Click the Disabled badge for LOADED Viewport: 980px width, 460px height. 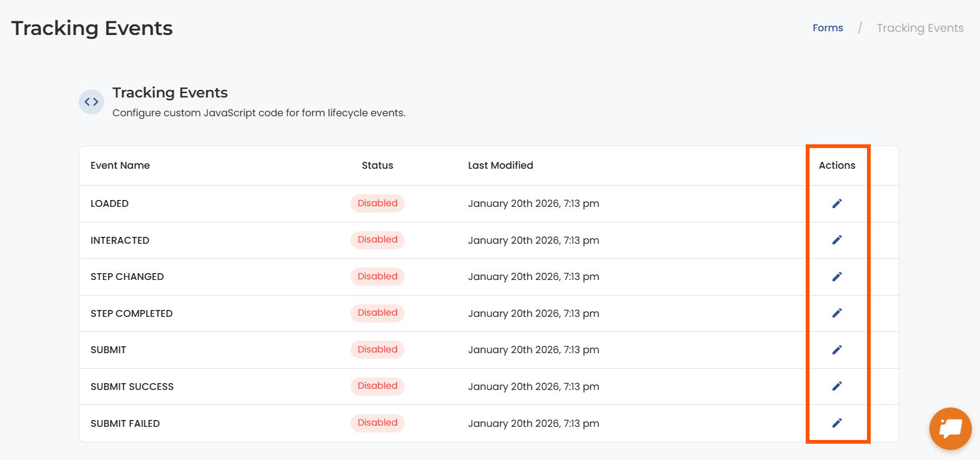pos(377,203)
